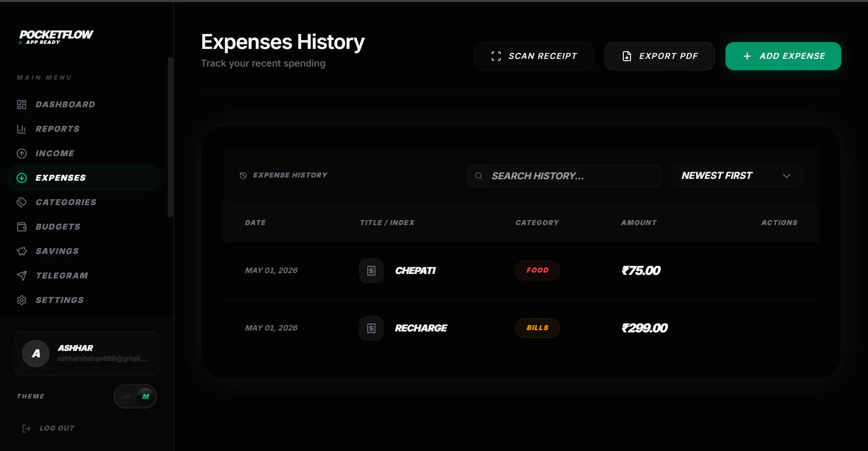Toggle the theme switch
The width and height of the screenshot is (868, 451).
(x=135, y=396)
